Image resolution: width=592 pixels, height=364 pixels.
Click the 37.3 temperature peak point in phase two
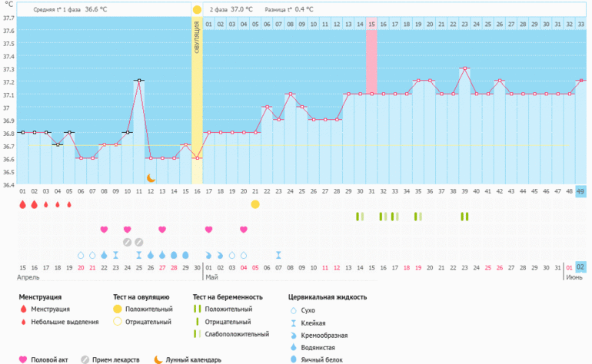[x=464, y=68]
